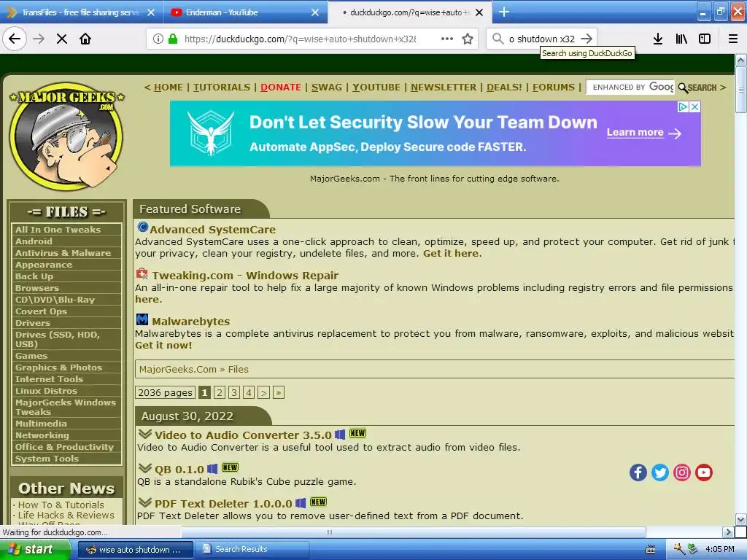Go to next page with the > button
Viewport: 747px width, 560px height.
click(263, 392)
